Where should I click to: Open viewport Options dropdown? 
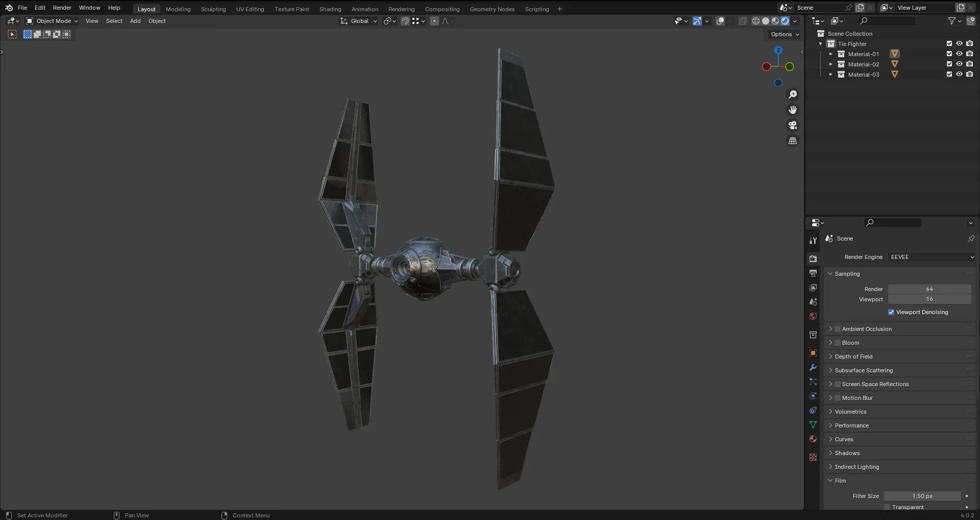pos(785,34)
